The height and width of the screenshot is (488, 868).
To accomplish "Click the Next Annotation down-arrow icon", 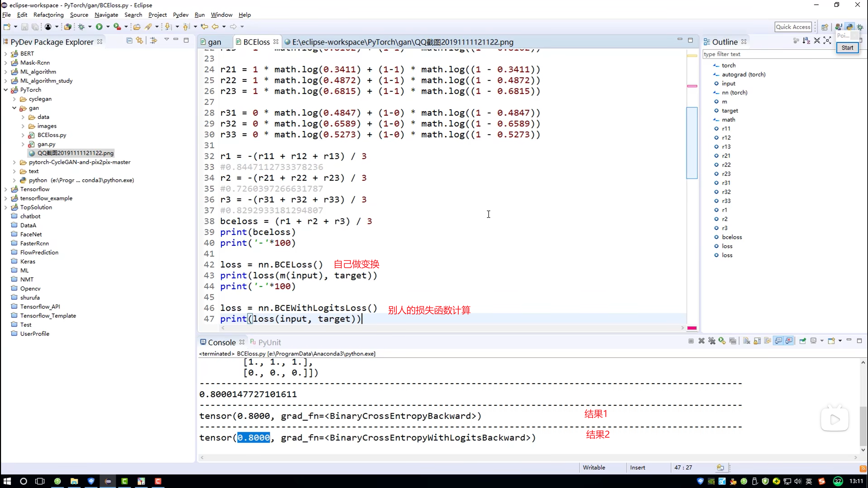I will [168, 27].
